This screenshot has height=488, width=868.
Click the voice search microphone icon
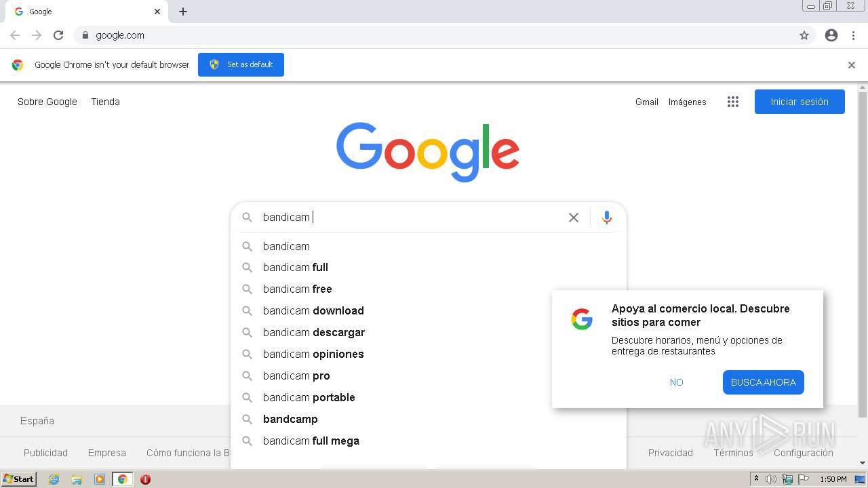607,218
